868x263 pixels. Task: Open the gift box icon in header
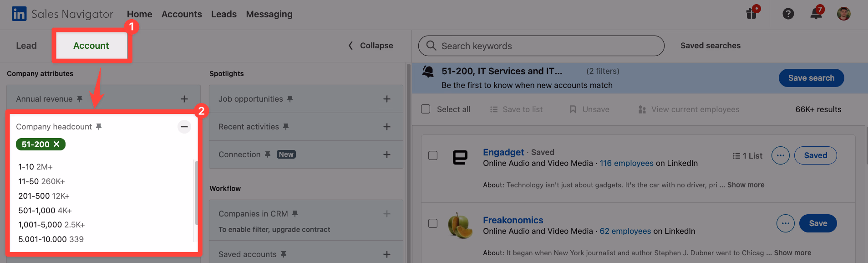click(x=751, y=14)
